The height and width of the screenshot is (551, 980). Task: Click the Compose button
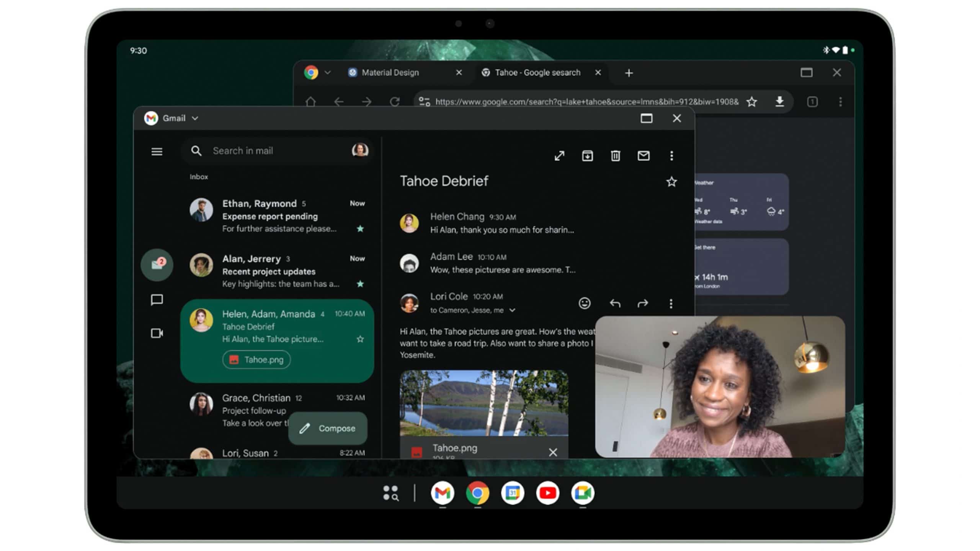pyautogui.click(x=327, y=429)
